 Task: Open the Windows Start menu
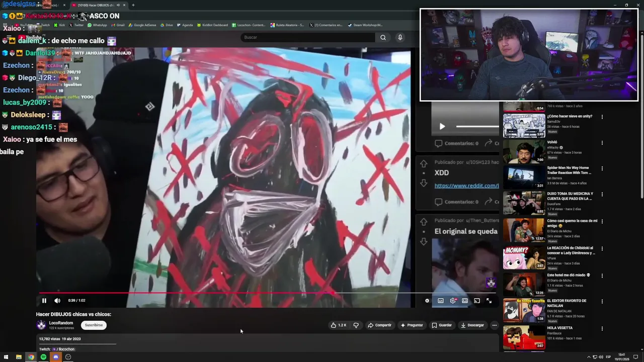6,357
